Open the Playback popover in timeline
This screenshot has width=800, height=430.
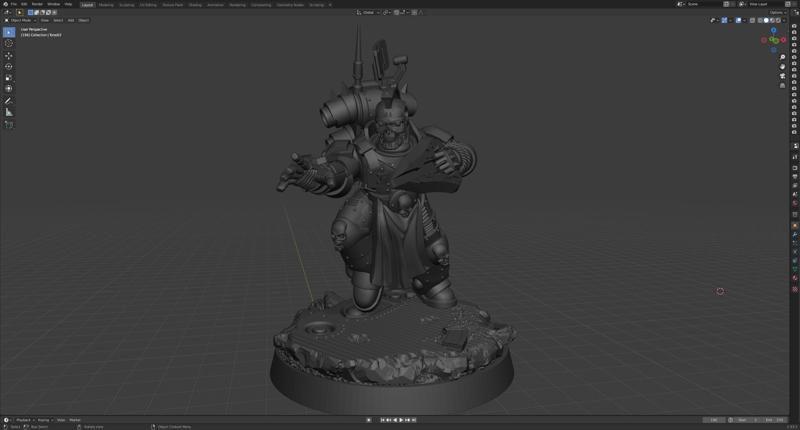coord(24,420)
